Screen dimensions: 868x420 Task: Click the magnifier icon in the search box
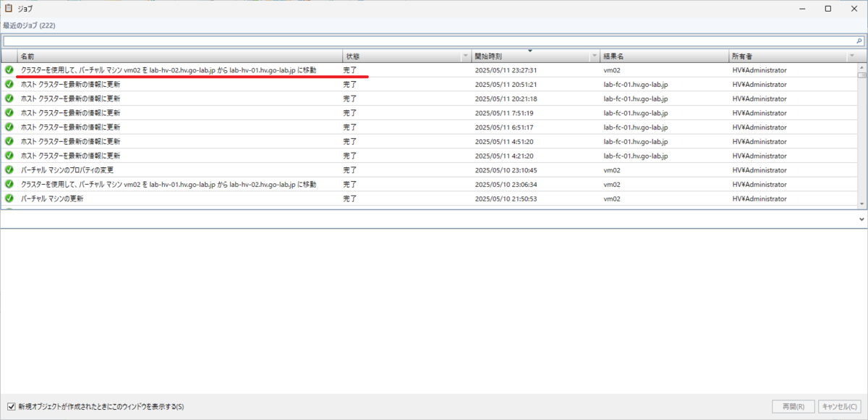(859, 41)
